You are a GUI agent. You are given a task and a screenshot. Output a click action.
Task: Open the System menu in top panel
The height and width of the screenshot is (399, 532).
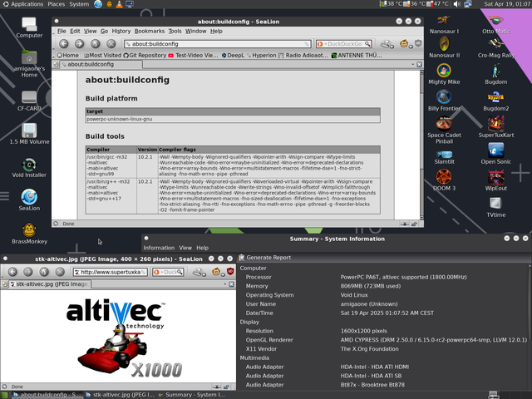point(79,4)
